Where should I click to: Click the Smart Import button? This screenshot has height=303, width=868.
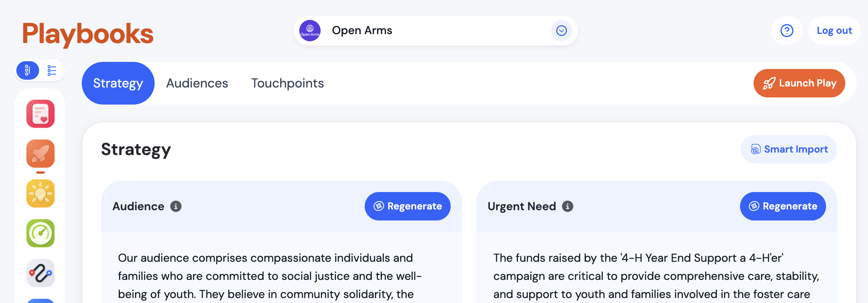(x=789, y=149)
